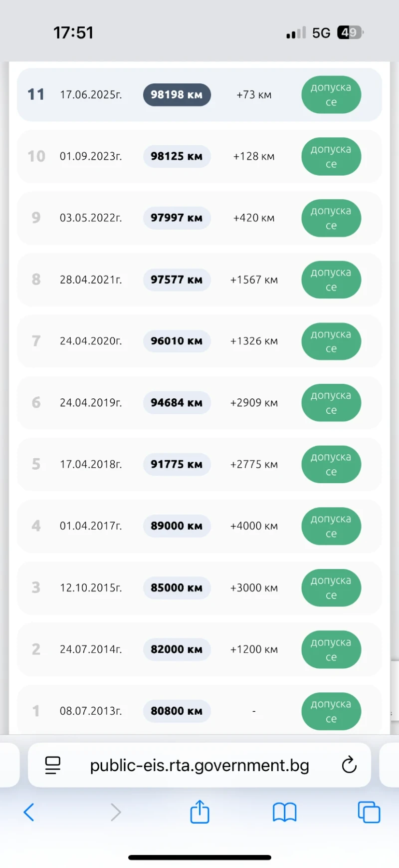Tap the Safari forward arrow
The height and width of the screenshot is (868, 399).
tap(116, 812)
